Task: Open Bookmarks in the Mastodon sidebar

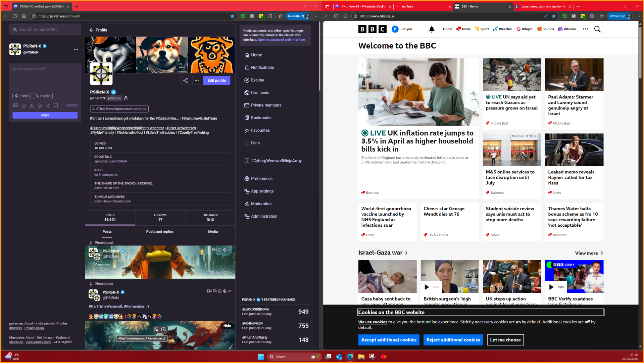Action: (x=258, y=118)
